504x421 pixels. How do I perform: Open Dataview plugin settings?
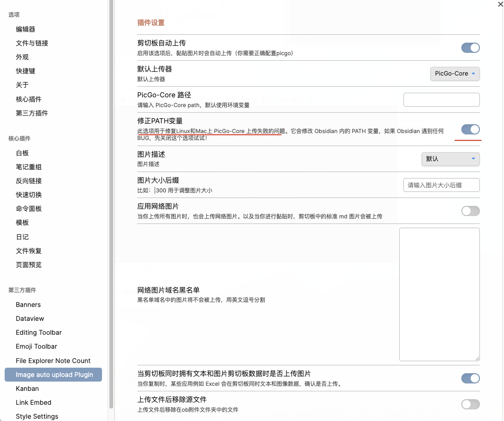click(x=30, y=319)
